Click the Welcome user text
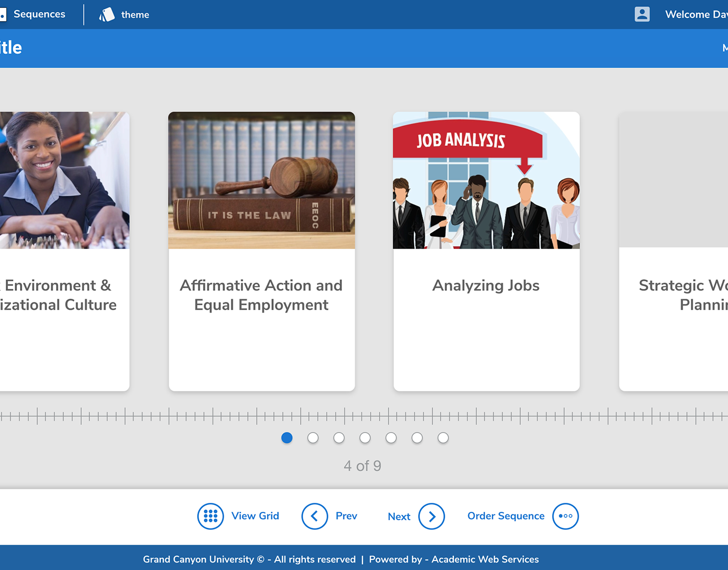 click(696, 14)
